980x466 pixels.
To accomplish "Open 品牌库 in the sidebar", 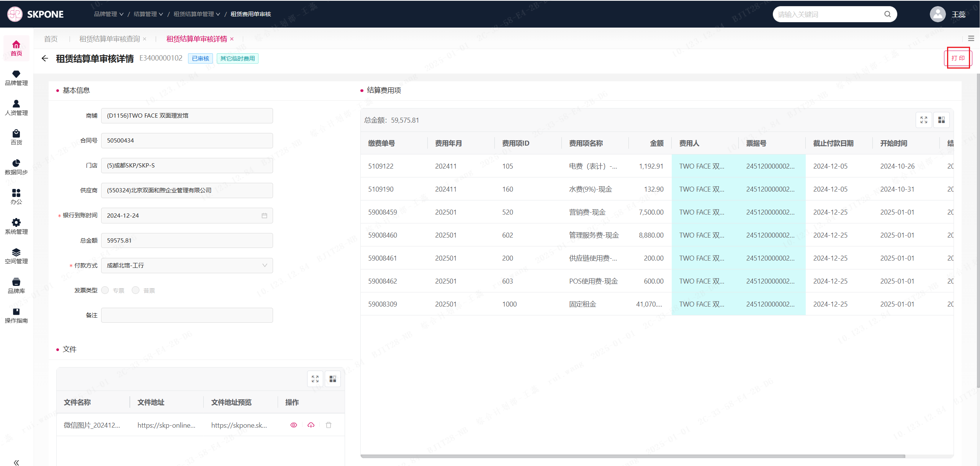I will 16,286.
